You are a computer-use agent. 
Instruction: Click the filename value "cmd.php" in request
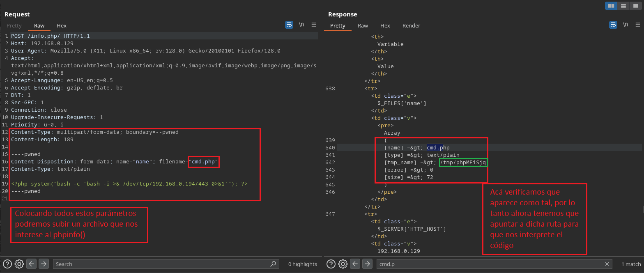203,161
